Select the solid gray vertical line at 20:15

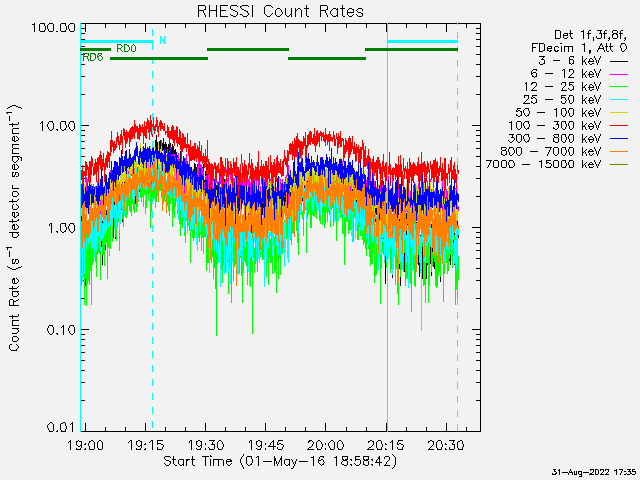[x=387, y=300]
